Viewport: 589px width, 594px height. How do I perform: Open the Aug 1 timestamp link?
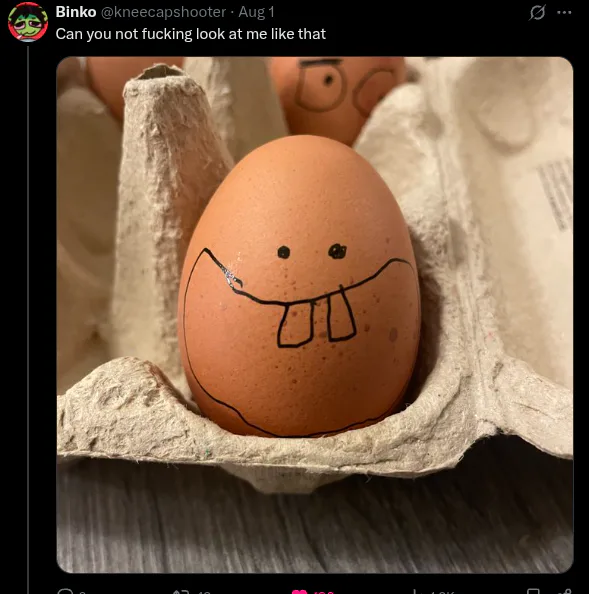point(256,12)
